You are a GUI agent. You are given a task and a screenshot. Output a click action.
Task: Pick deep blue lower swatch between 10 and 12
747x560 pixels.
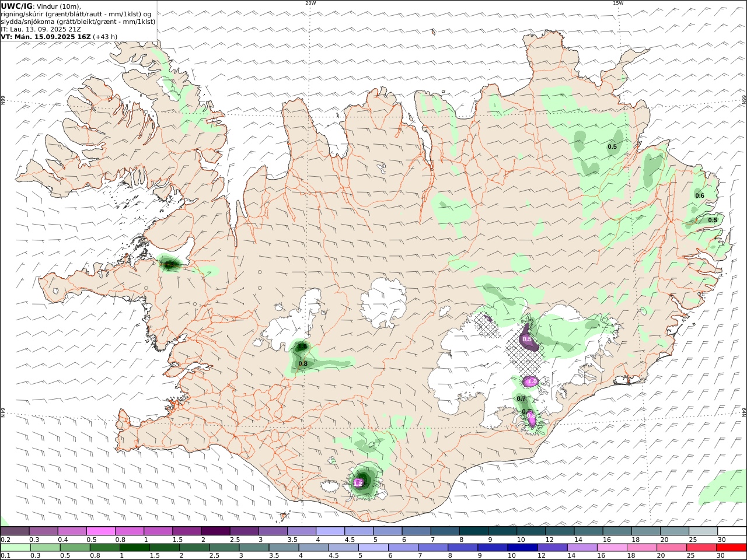(522, 548)
